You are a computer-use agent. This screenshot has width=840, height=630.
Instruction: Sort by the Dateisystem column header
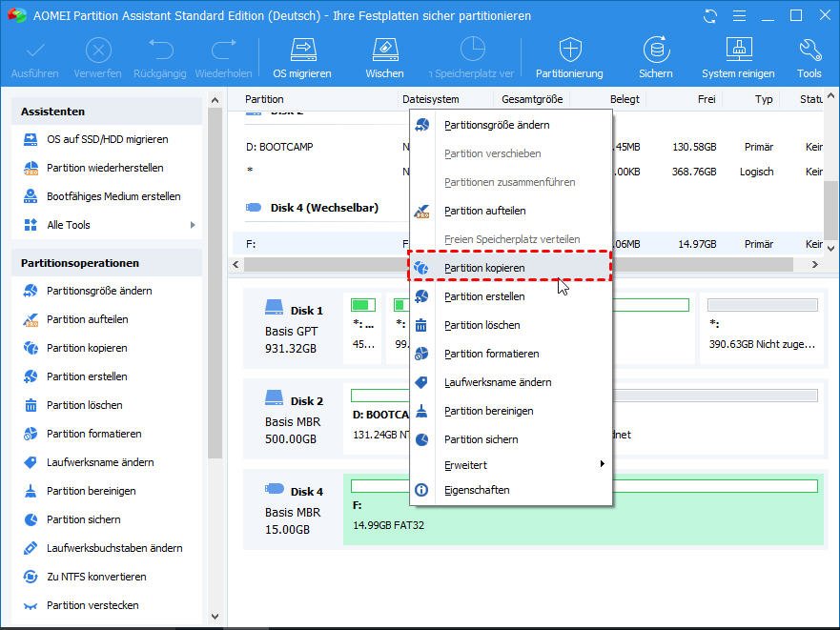click(431, 99)
